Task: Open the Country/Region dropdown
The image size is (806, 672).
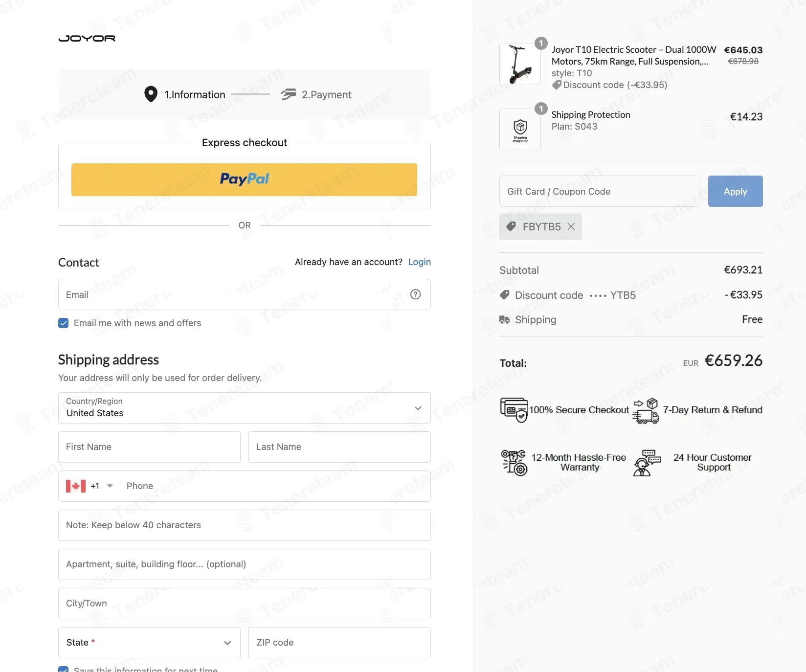Action: 245,408
